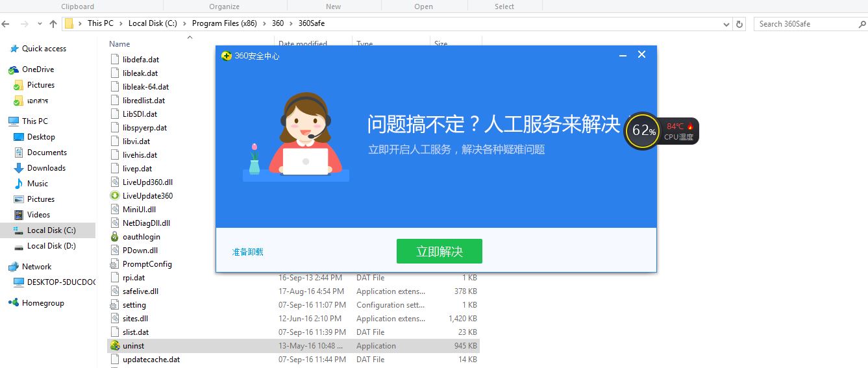Image resolution: width=868 pixels, height=368 pixels.
Task: Select Program Files (x86) in breadcrumb
Action: 225,23
